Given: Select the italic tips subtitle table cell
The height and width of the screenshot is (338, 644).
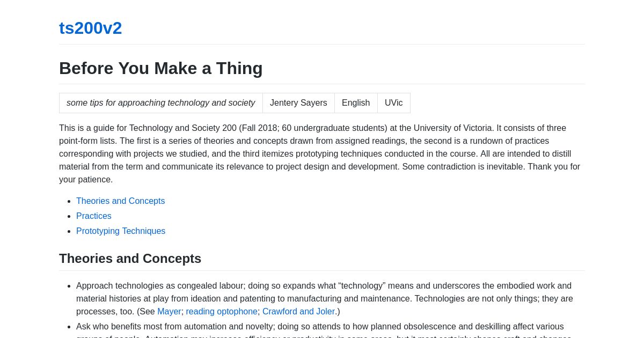Looking at the screenshot, I should coord(161,103).
